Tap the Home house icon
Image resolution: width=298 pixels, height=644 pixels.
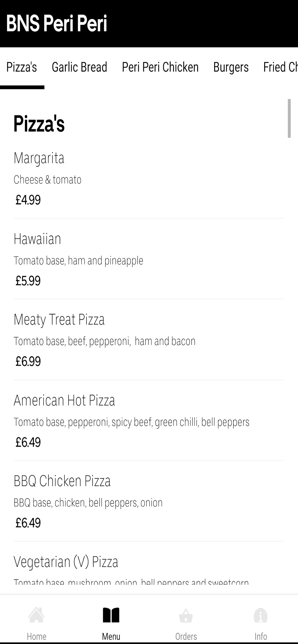pyautogui.click(x=36, y=615)
